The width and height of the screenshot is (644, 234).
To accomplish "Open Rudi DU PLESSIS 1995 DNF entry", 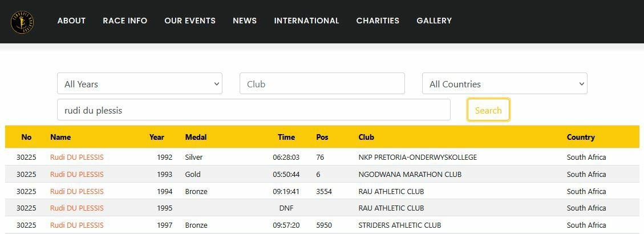I will coord(77,208).
